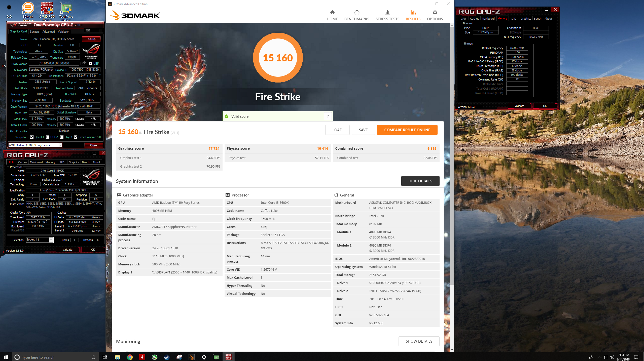The height and width of the screenshot is (361, 644).
Task: Click OK in the right CPU-Z window
Action: (545, 106)
